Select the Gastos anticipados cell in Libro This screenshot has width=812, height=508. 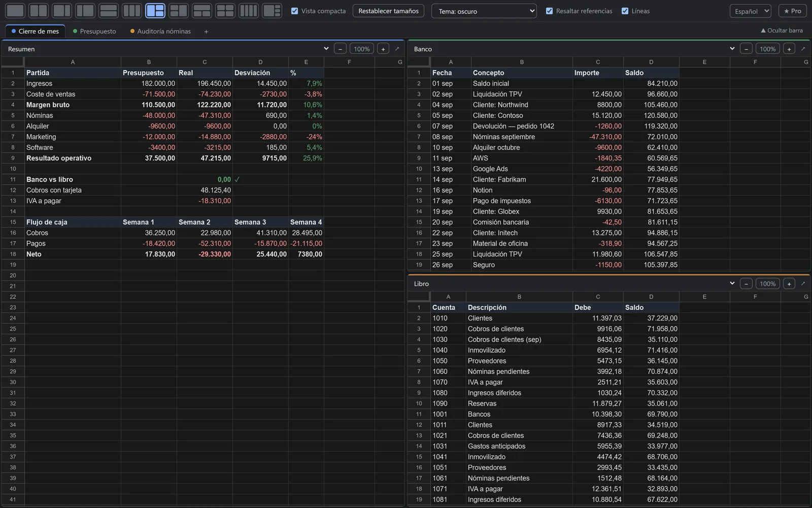pos(519,446)
